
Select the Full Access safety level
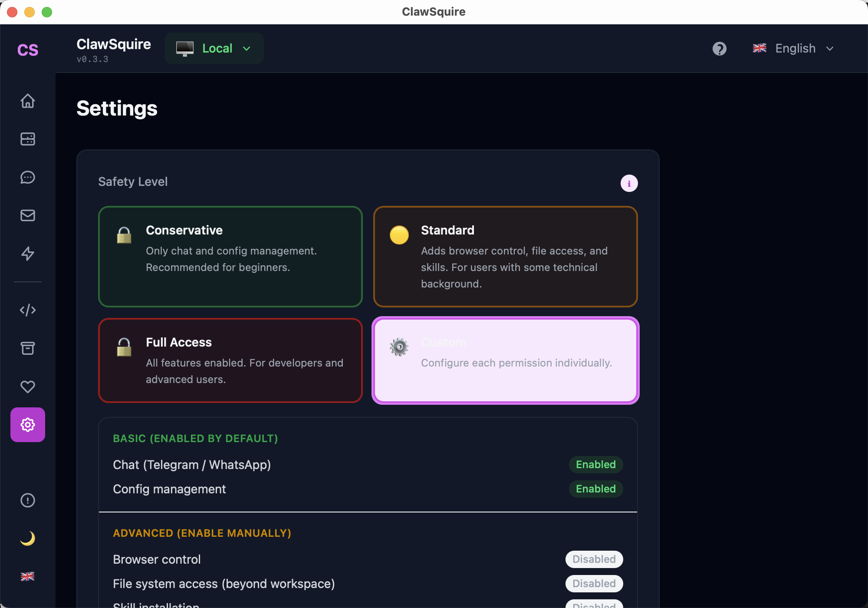pyautogui.click(x=230, y=360)
